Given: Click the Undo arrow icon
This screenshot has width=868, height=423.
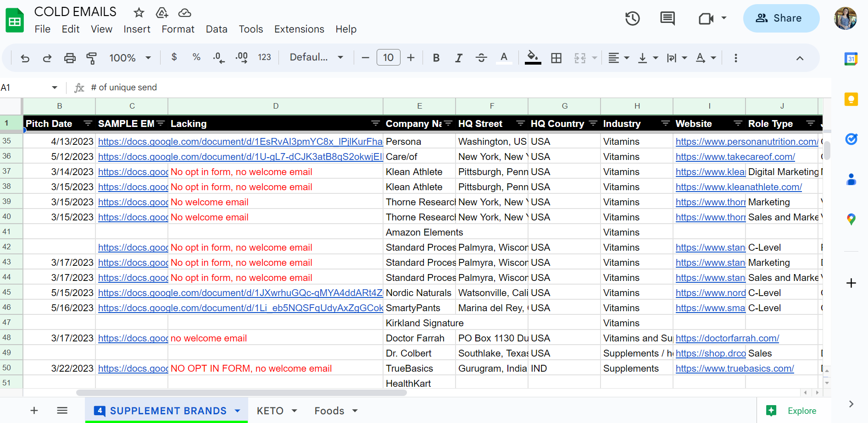Looking at the screenshot, I should click(25, 58).
